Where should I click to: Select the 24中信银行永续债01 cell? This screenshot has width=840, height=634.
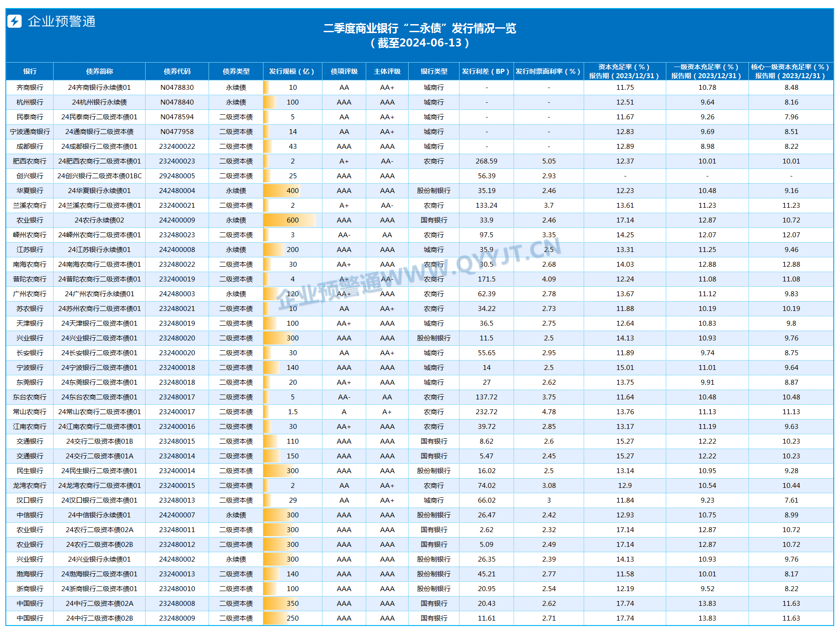point(100,515)
